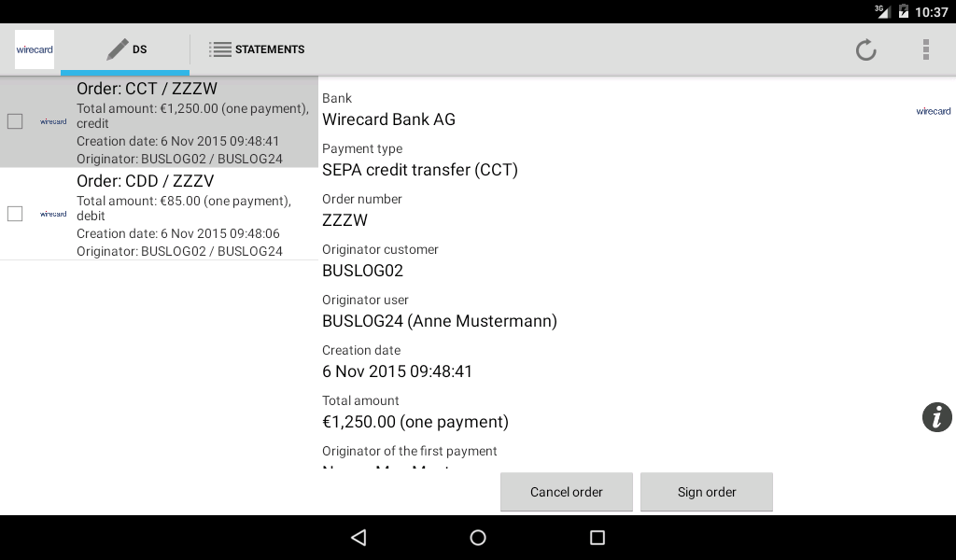Viewport: 956px width, 560px height.
Task: Tap the originator line of the CDD order row
Action: [179, 251]
